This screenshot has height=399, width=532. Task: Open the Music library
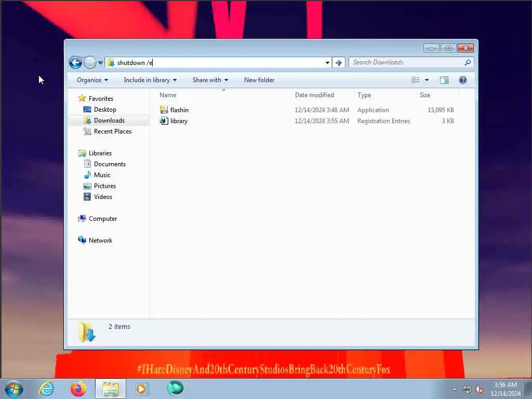click(102, 175)
